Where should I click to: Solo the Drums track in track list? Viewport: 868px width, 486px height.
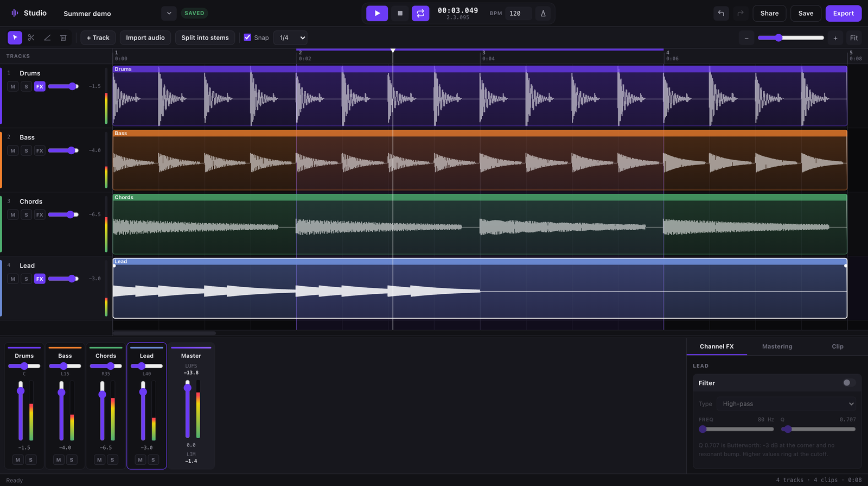pos(26,86)
